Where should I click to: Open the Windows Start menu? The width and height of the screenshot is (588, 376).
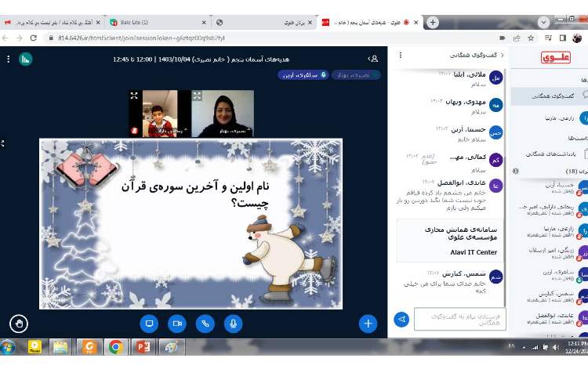pos(8,347)
